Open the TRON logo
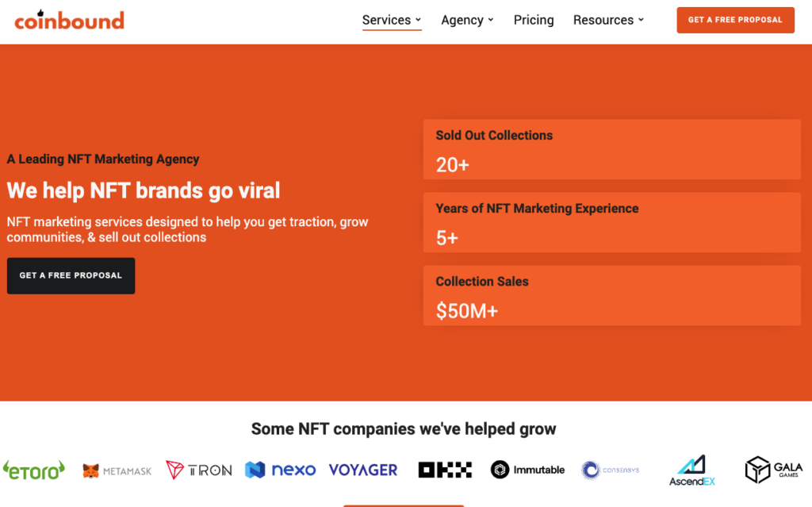The image size is (812, 507). coord(199,471)
